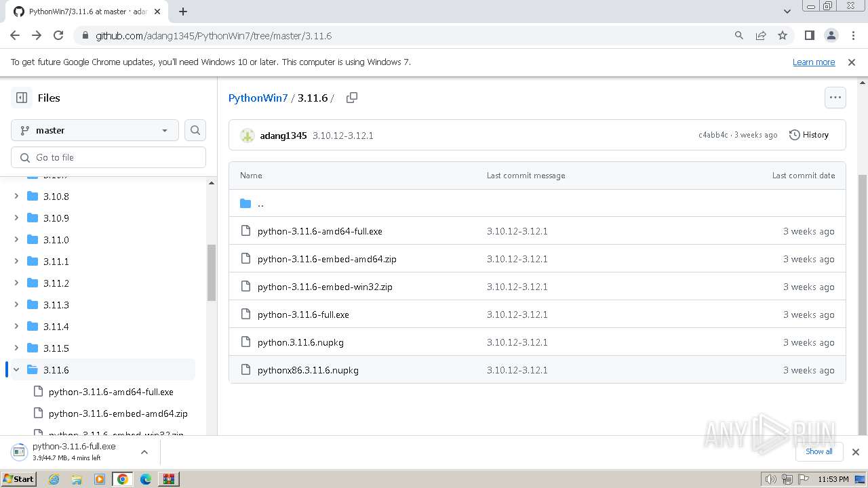Click adang1345's avatar image

pos(248,136)
